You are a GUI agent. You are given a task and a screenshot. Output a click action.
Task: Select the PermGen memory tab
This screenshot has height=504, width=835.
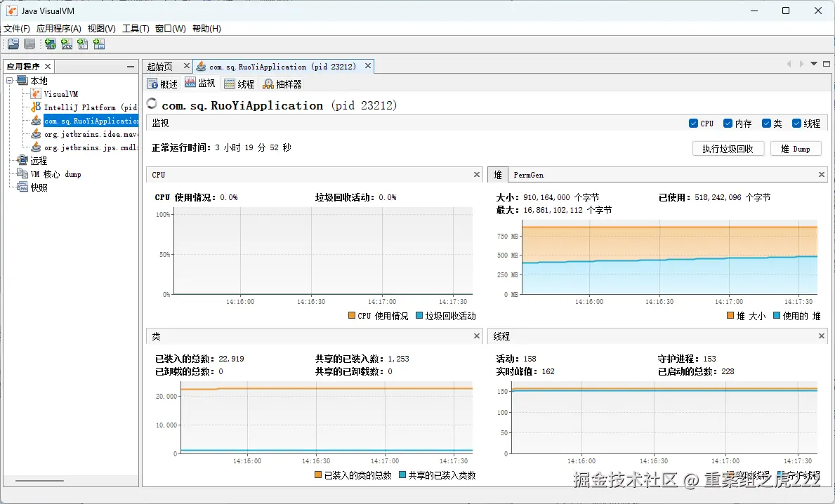pos(528,175)
